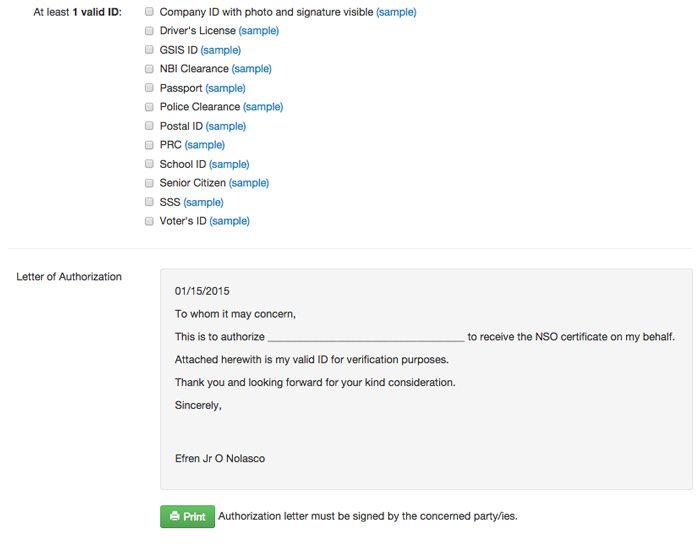Check the PRC checkbox

click(149, 145)
